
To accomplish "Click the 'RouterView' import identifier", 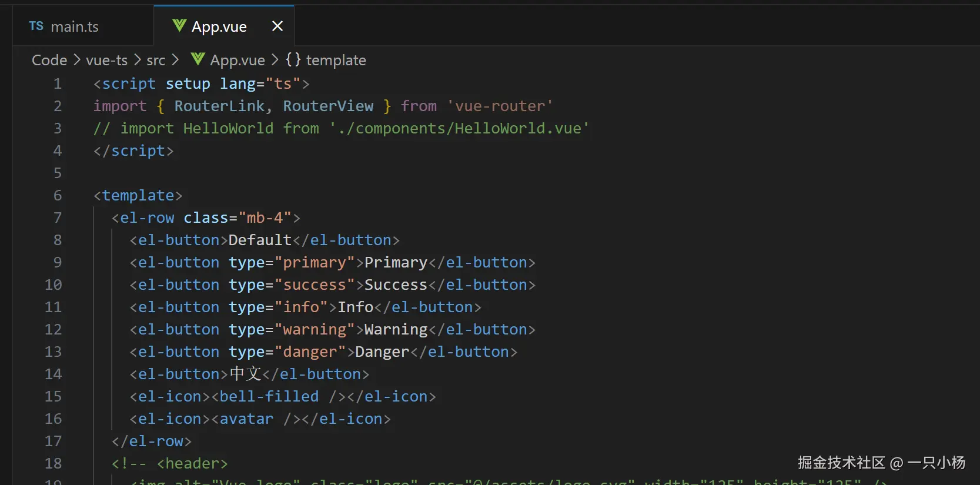I will [x=328, y=106].
